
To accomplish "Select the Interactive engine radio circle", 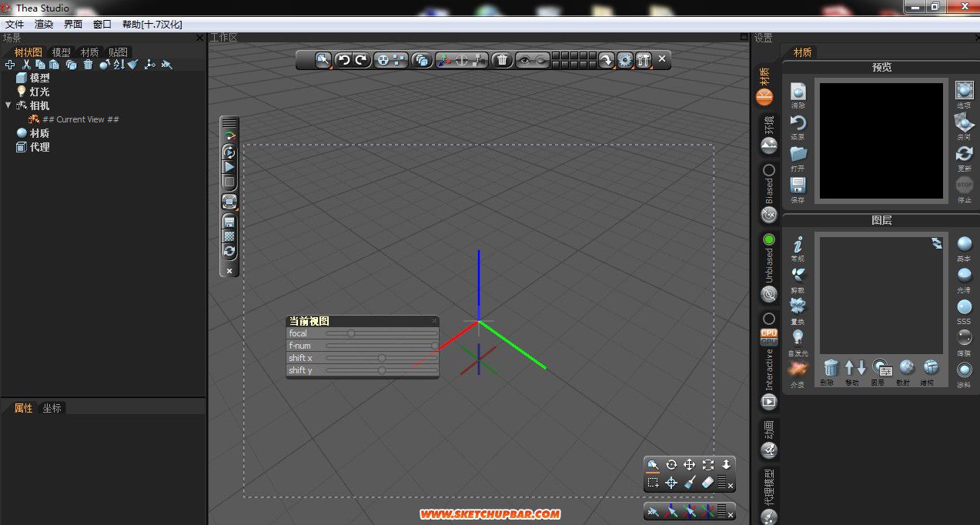I will coord(769,318).
